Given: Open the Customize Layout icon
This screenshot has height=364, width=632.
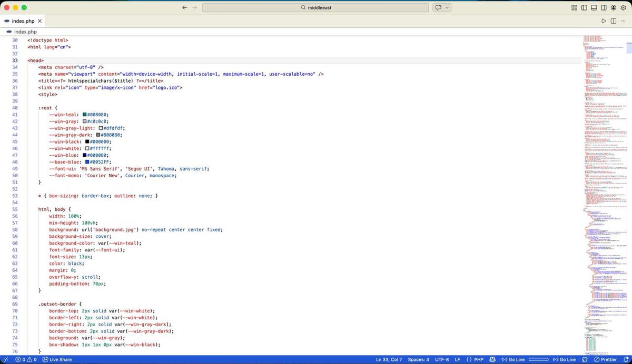Looking at the screenshot, I should coord(575,8).
